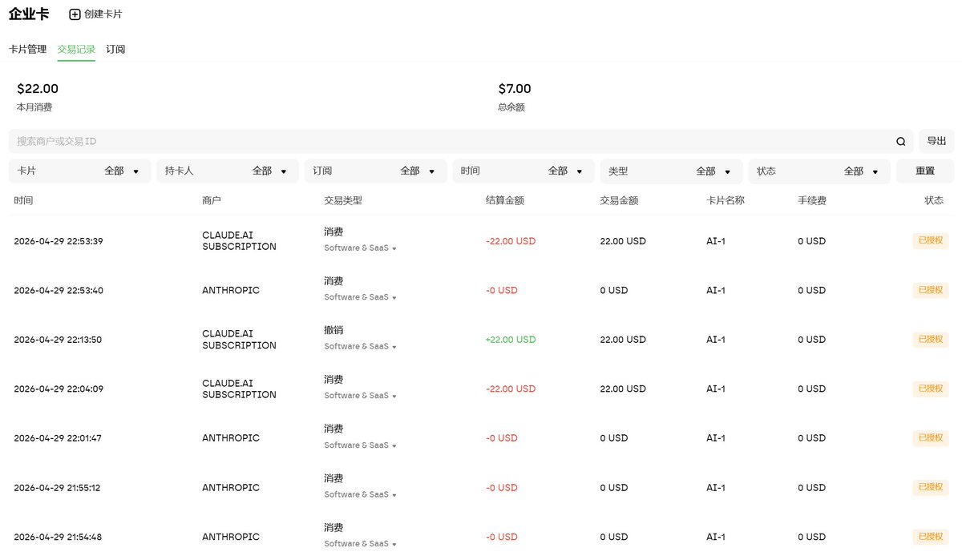This screenshot has height=560, width=962.
Task: Click the search magnifier icon
Action: coord(901,141)
